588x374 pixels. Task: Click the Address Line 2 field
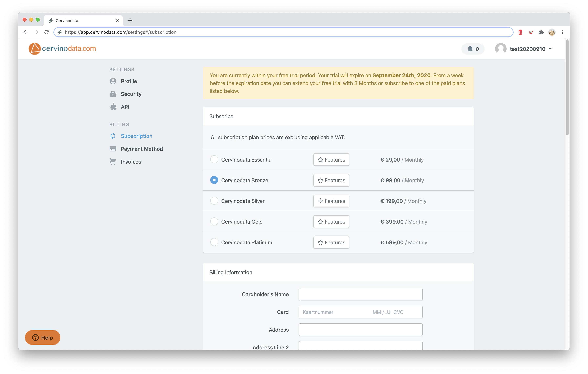pyautogui.click(x=360, y=346)
